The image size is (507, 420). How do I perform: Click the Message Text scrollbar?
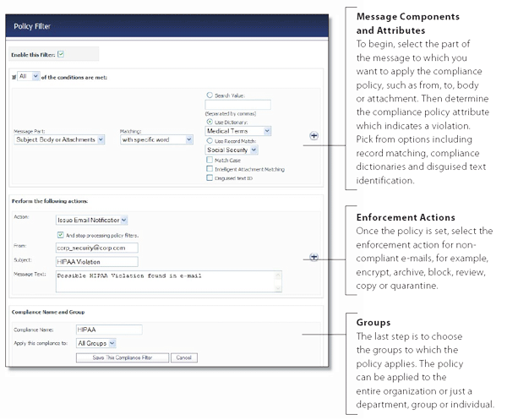pyautogui.click(x=278, y=281)
